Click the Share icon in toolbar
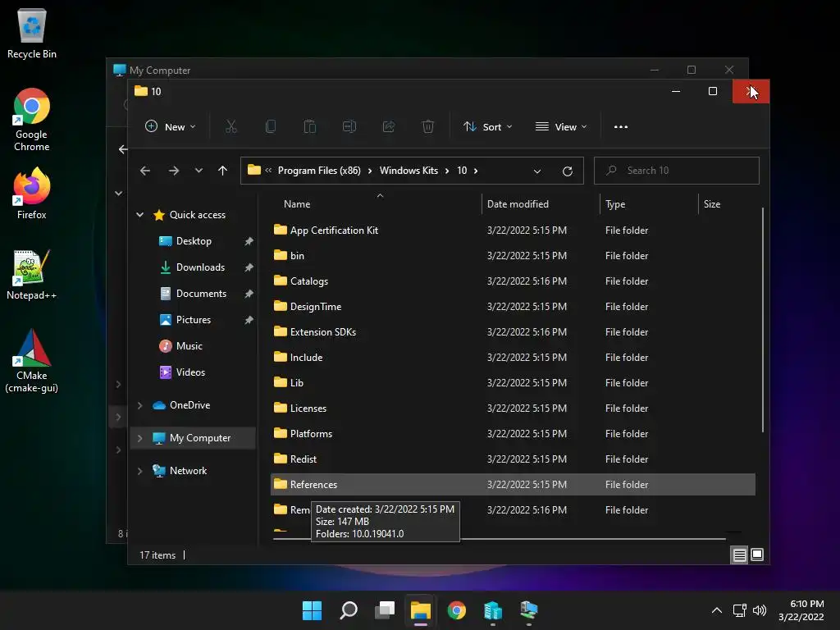 pyautogui.click(x=388, y=127)
